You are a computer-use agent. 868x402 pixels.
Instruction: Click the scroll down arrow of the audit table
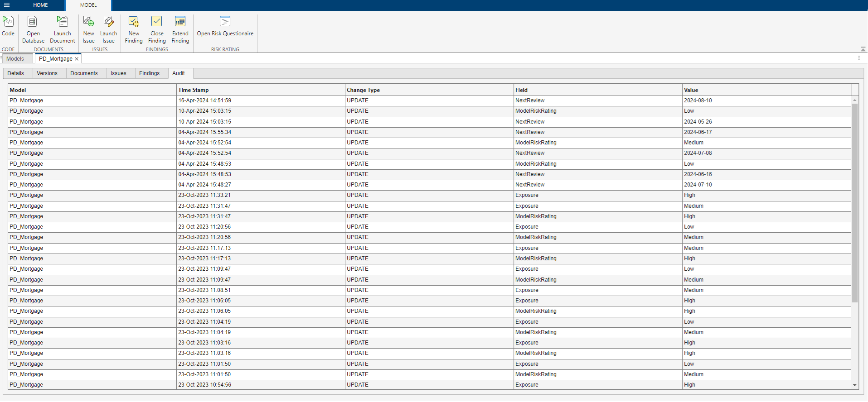tap(854, 385)
